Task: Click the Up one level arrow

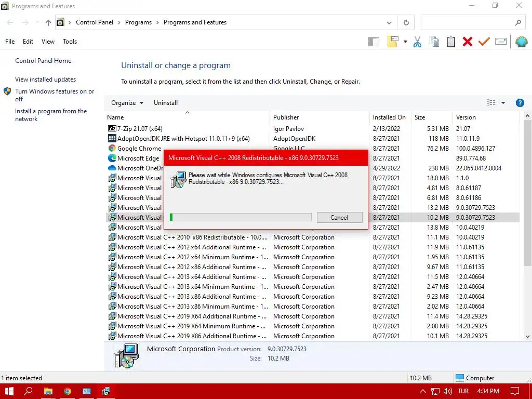Action: coord(48,23)
